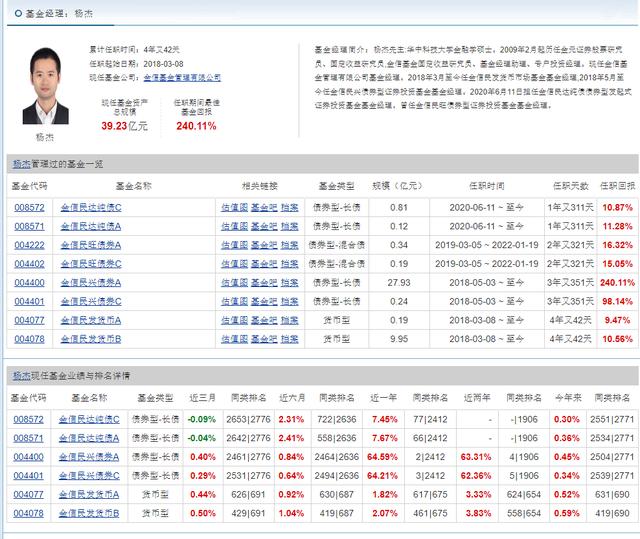This screenshot has height=539, width=640.
Task: Open 档案 for fund 004078
Action: click(x=290, y=339)
